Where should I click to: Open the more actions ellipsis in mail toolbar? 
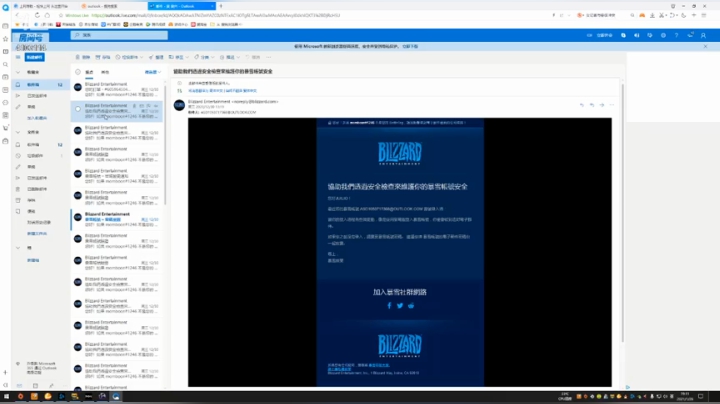pyautogui.click(x=269, y=57)
